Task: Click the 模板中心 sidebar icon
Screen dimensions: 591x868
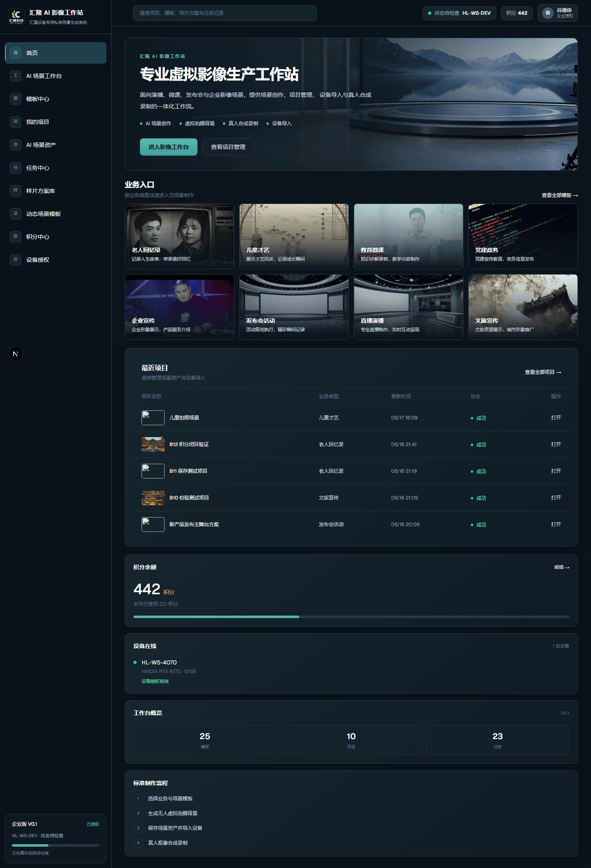Action: tap(16, 98)
